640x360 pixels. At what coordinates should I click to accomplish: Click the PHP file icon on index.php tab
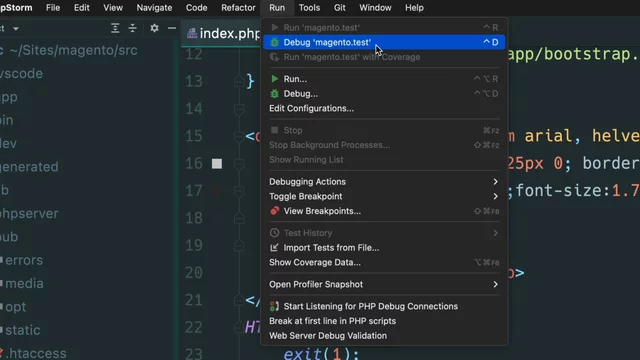[x=191, y=33]
